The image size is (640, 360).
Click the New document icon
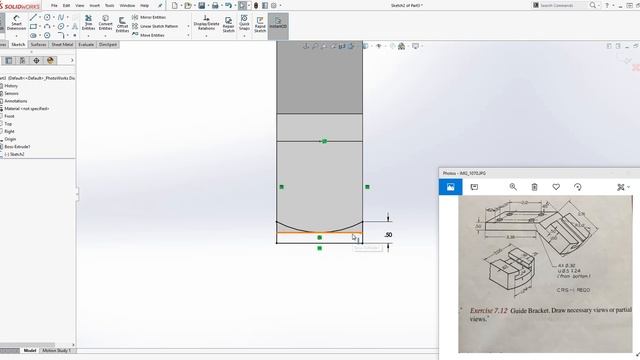(x=175, y=6)
